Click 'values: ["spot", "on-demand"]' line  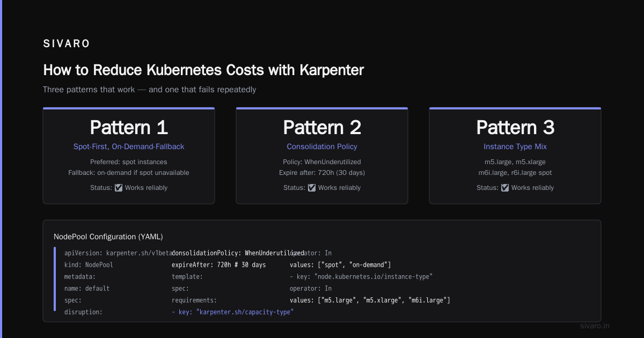[340, 264]
